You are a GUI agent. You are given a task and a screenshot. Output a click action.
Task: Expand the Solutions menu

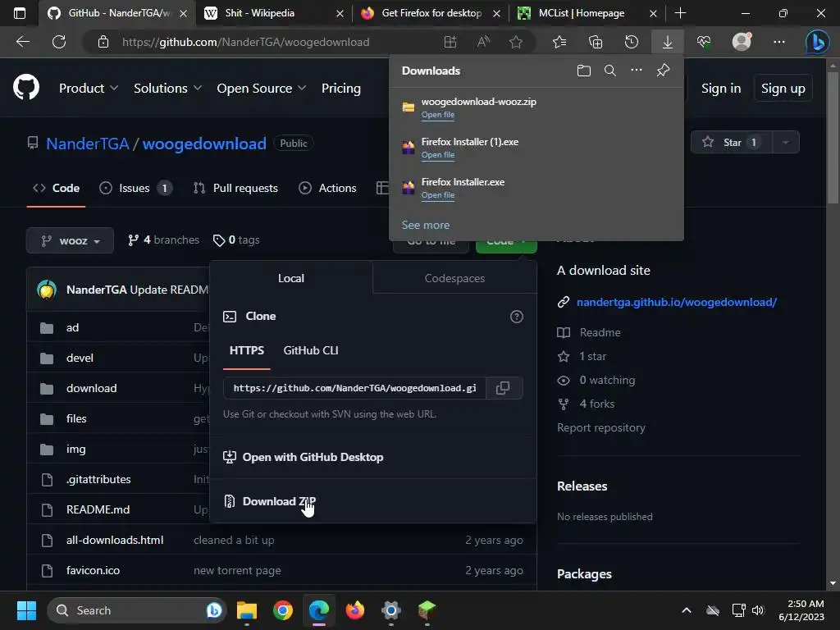coord(167,88)
